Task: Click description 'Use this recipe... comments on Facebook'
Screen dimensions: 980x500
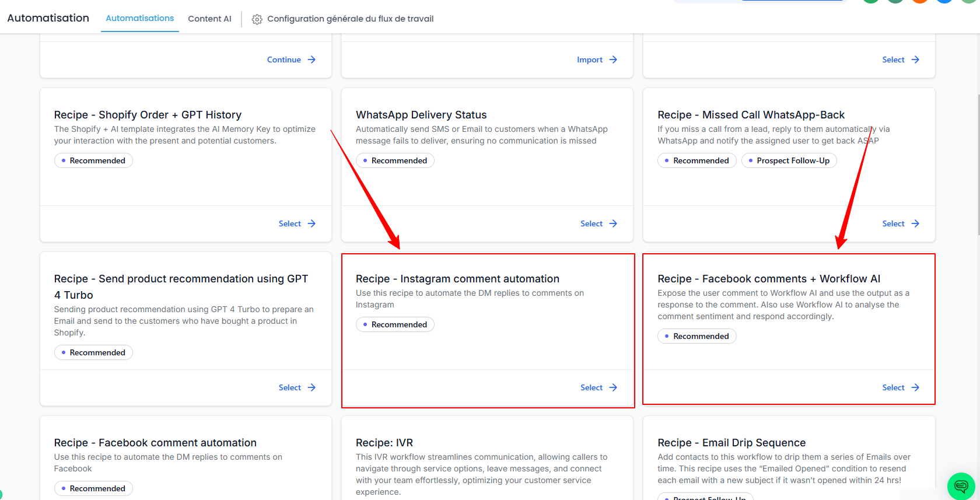Action: 168,463
